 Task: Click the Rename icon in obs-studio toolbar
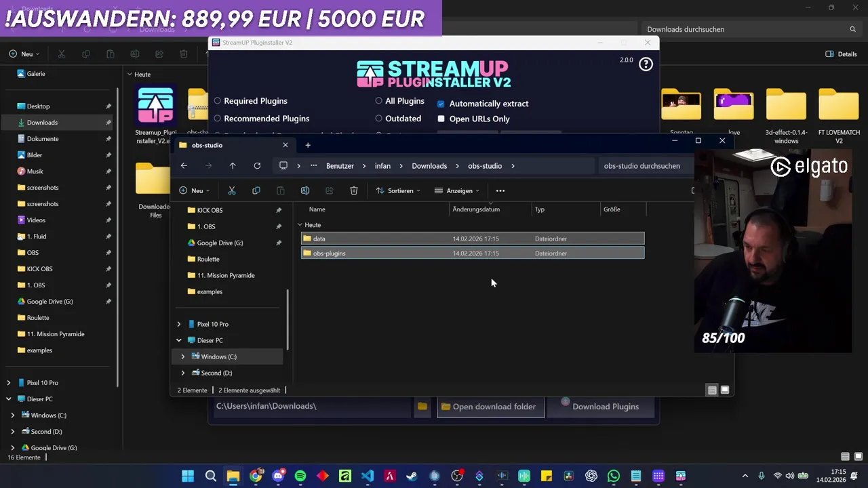point(305,190)
